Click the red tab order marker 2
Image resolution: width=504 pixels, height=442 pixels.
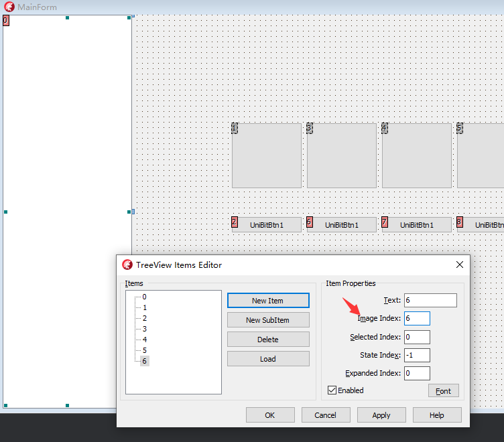point(235,222)
